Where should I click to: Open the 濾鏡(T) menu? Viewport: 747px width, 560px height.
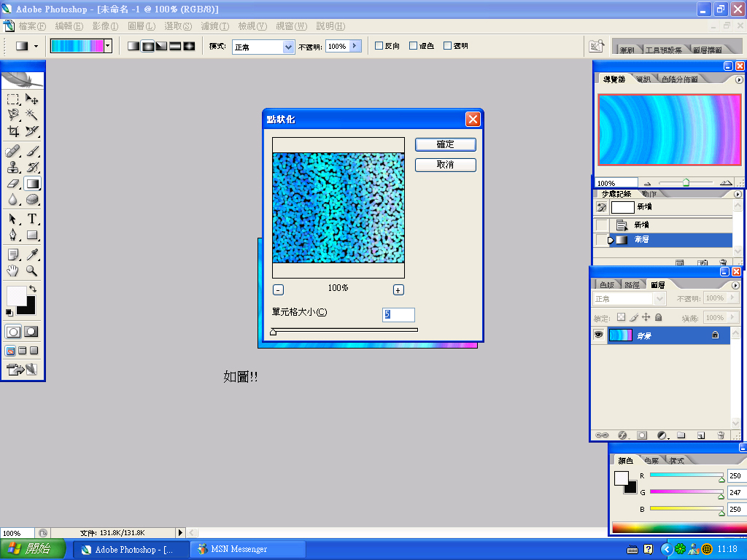click(x=215, y=26)
